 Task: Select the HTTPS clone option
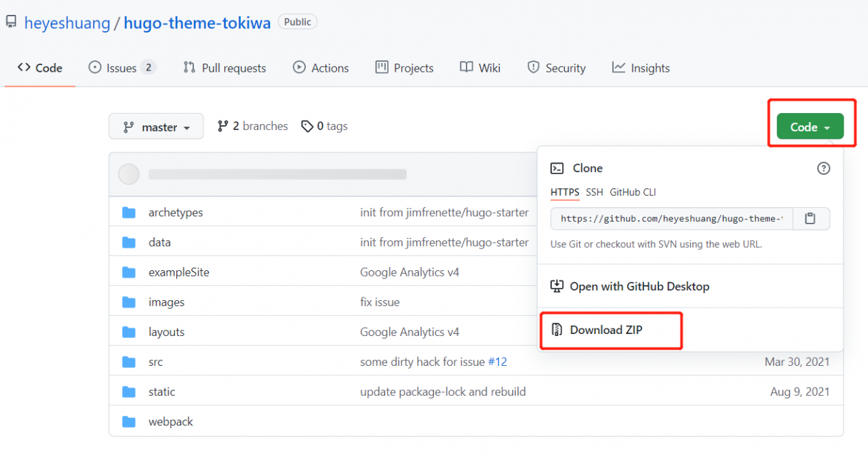[x=565, y=192]
